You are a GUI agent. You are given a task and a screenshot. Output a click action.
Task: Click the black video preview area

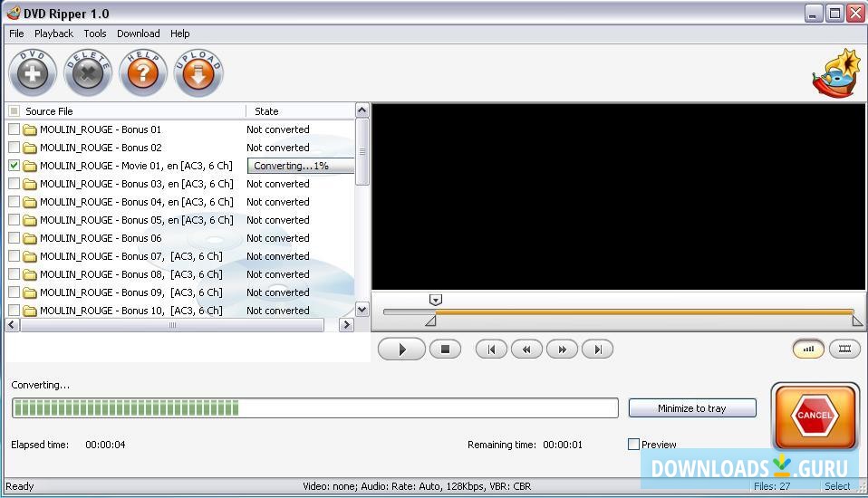tap(618, 196)
